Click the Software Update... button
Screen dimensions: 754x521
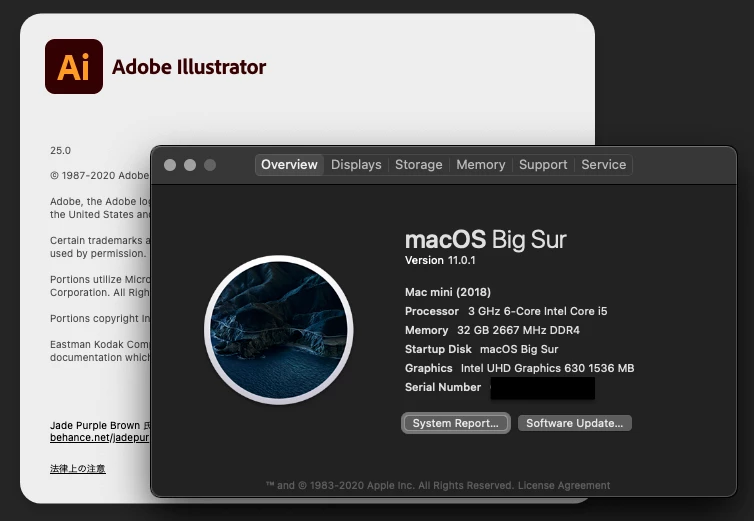[x=575, y=423]
